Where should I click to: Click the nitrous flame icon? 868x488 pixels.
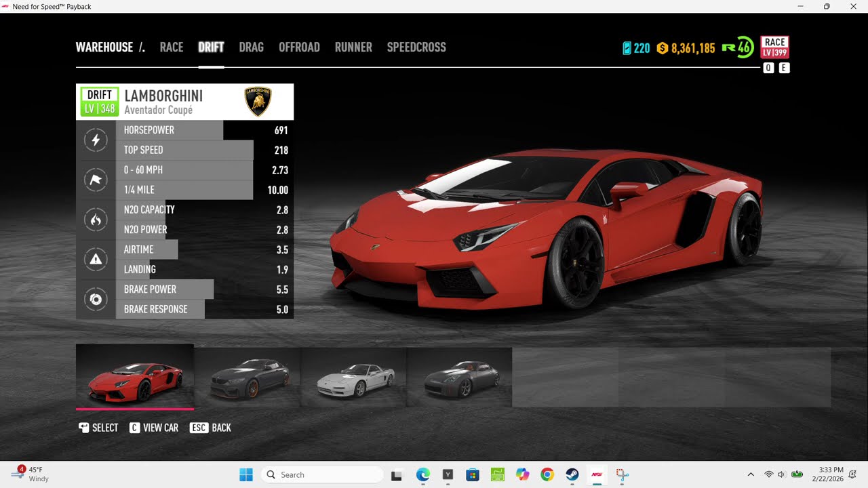click(x=96, y=220)
